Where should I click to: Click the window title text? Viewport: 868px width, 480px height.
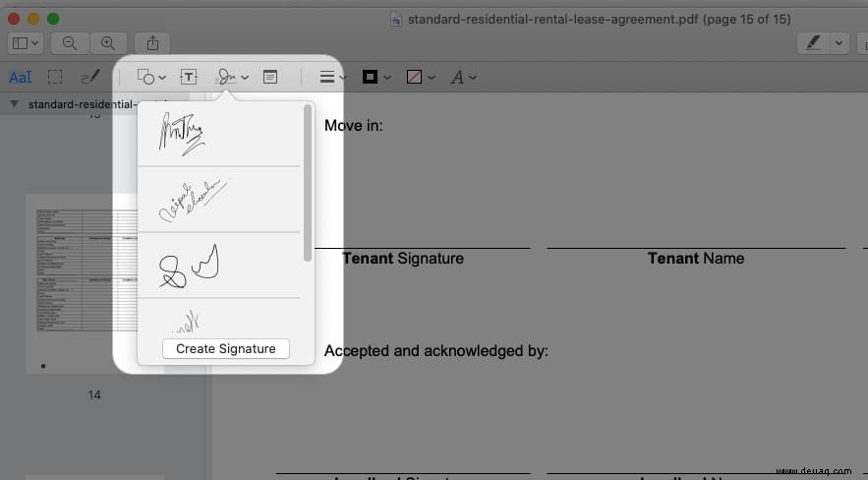coord(600,20)
